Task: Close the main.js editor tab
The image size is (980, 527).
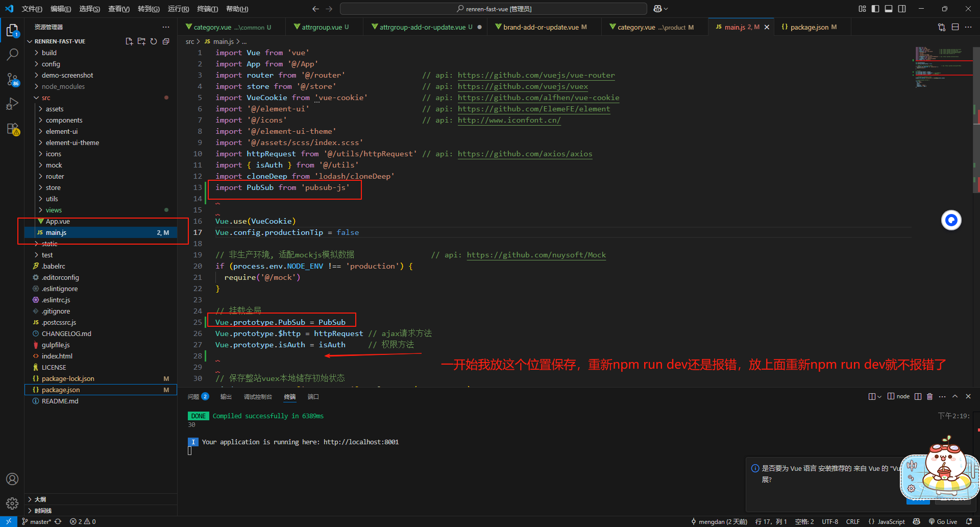Action: 767,27
